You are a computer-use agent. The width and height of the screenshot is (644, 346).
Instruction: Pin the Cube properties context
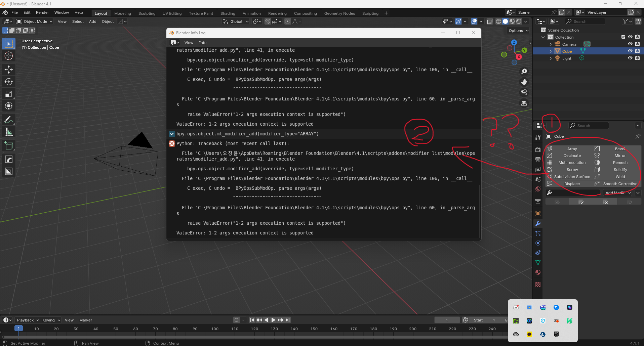(638, 136)
